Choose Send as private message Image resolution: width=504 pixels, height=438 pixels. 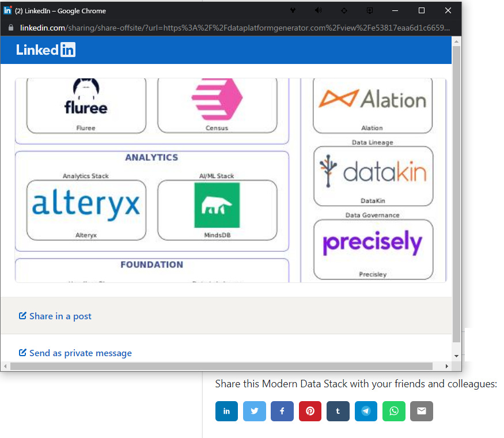(75, 352)
